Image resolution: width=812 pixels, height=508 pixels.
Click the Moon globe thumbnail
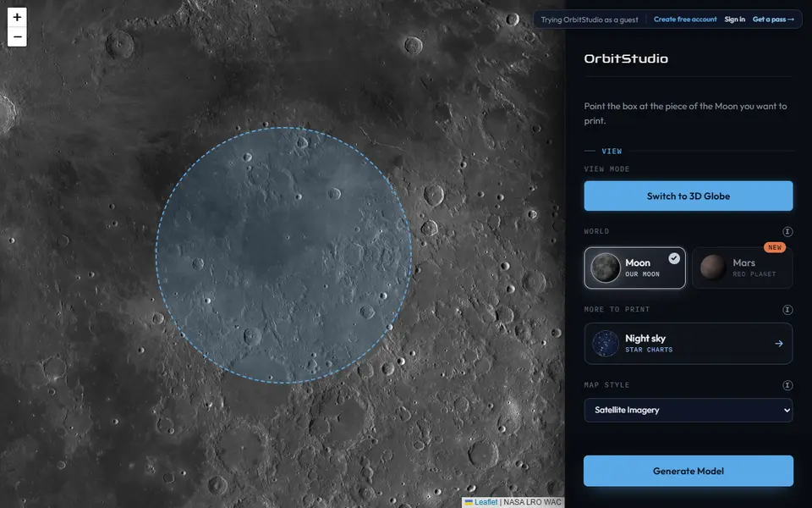point(606,268)
